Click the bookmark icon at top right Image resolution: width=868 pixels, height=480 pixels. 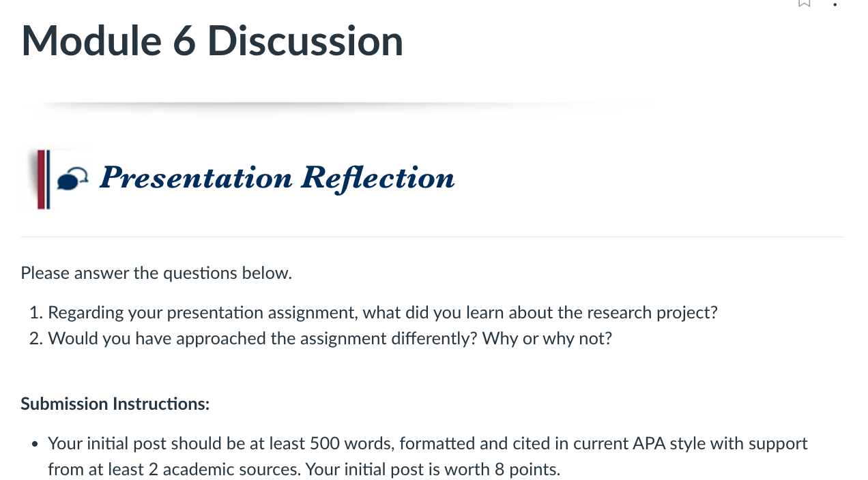pyautogui.click(x=805, y=3)
